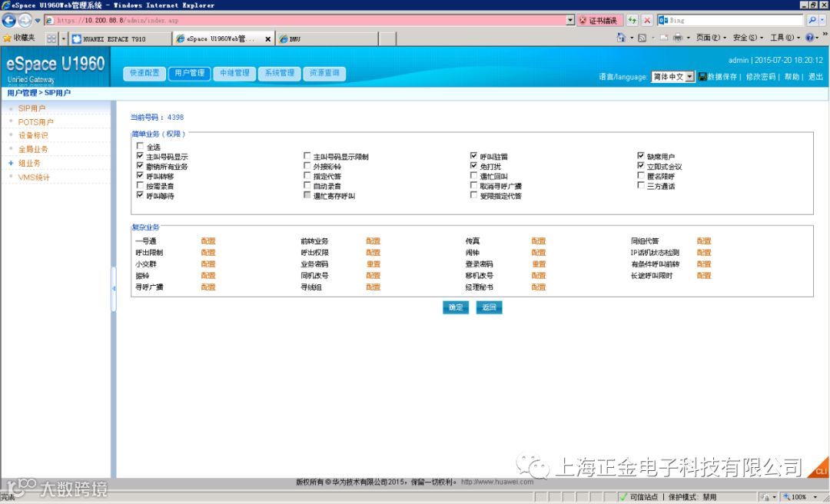The height and width of the screenshot is (504, 830).
Task: Open the 工具(O) tools menu dropdown
Action: tap(785, 38)
